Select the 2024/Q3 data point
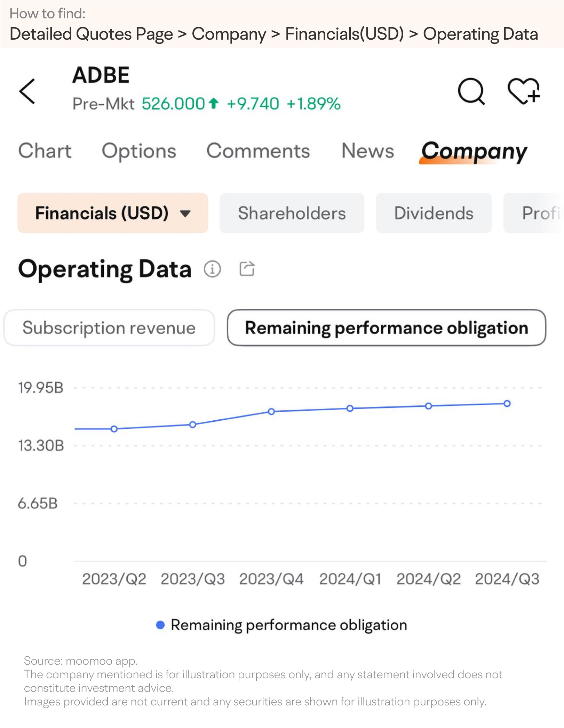The width and height of the screenshot is (564, 728). pos(507,404)
